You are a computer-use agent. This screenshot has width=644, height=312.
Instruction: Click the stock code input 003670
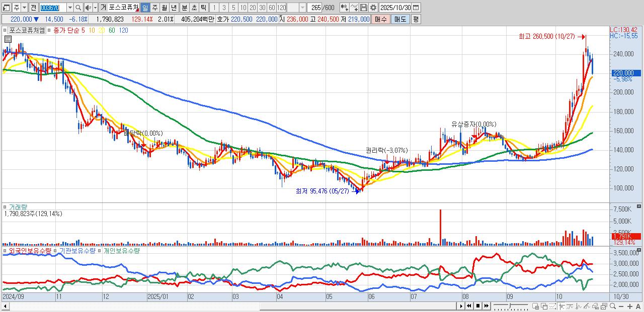point(52,8)
